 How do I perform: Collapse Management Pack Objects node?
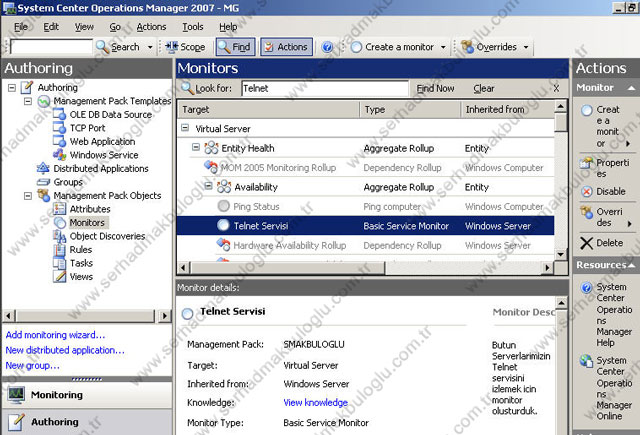(x=28, y=196)
